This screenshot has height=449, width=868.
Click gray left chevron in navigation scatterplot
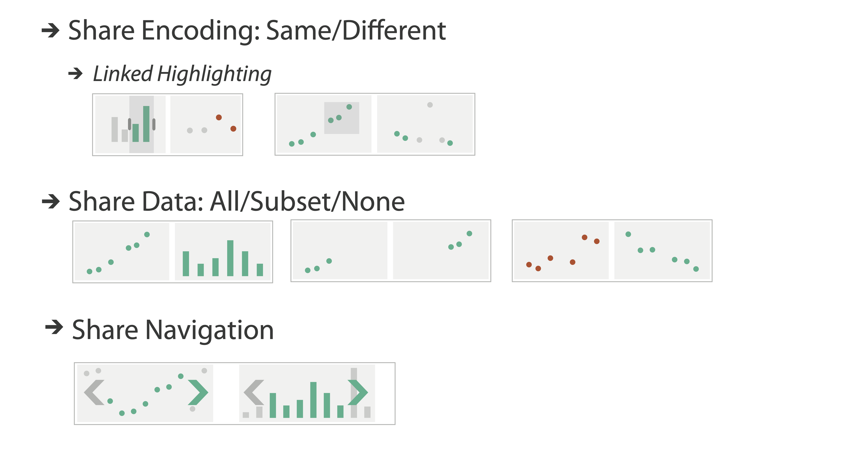[94, 392]
